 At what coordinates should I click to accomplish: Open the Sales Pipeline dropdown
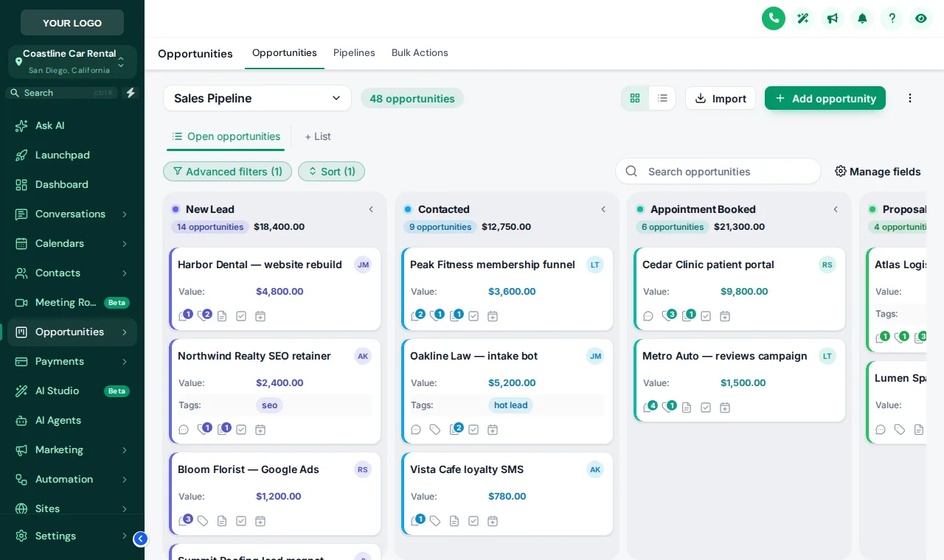coord(257,98)
